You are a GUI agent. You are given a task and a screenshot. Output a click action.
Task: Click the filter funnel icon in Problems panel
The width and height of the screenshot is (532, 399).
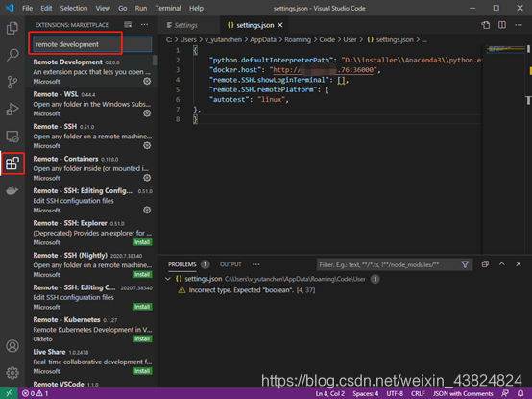(465, 264)
